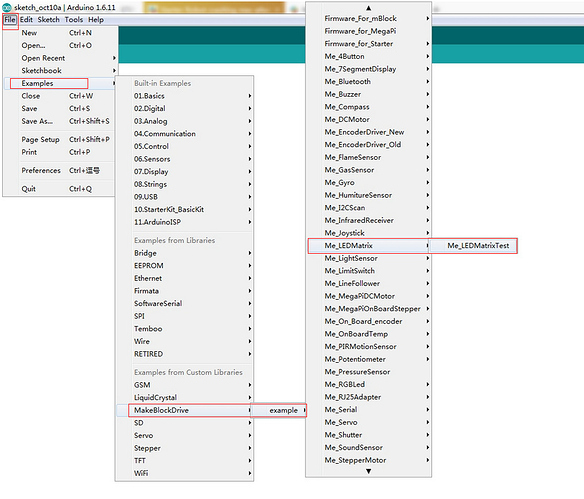Open the LiquidCrystal library examples
This screenshot has height=499, width=584.
coord(185,398)
